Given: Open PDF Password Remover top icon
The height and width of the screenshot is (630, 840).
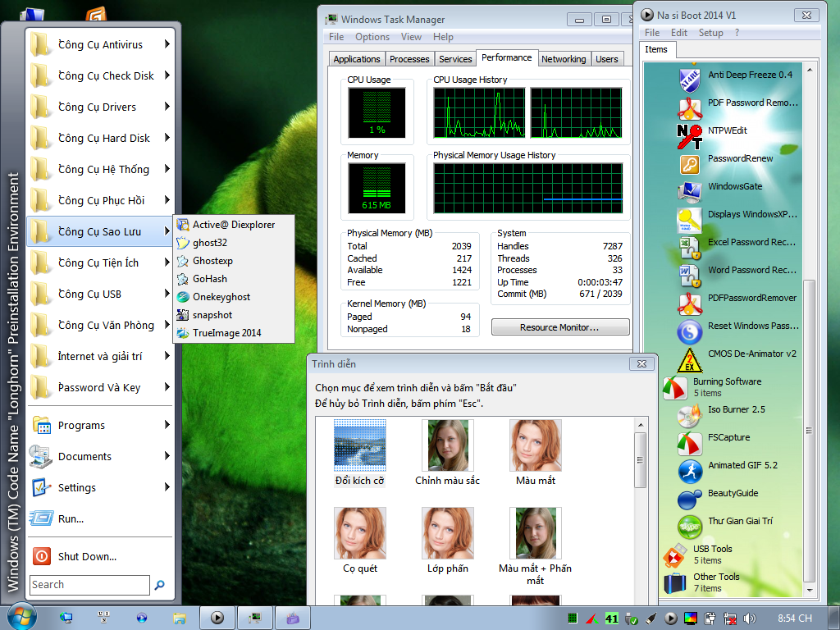Looking at the screenshot, I should click(x=689, y=108).
